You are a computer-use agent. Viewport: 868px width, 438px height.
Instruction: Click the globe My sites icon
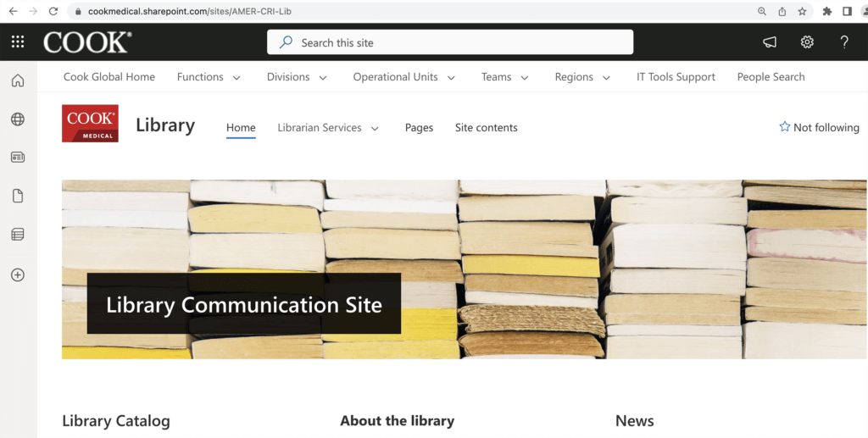click(18, 119)
